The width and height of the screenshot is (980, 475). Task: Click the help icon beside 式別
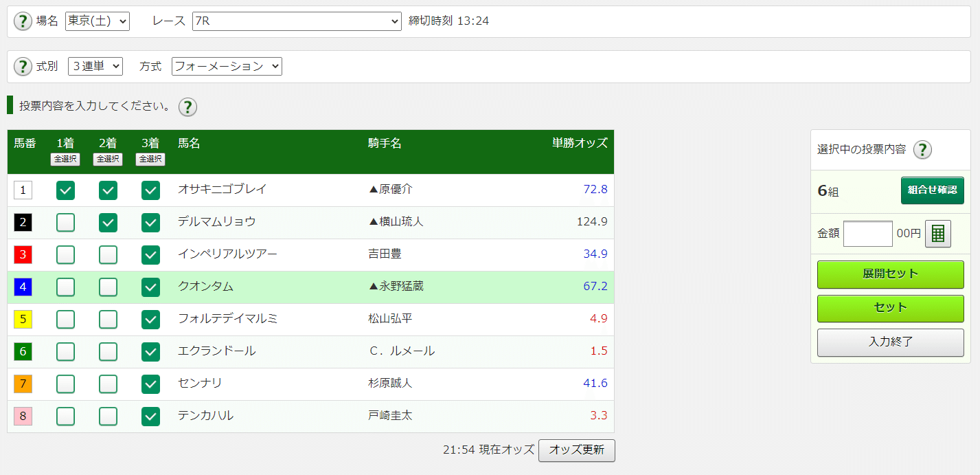[23, 67]
